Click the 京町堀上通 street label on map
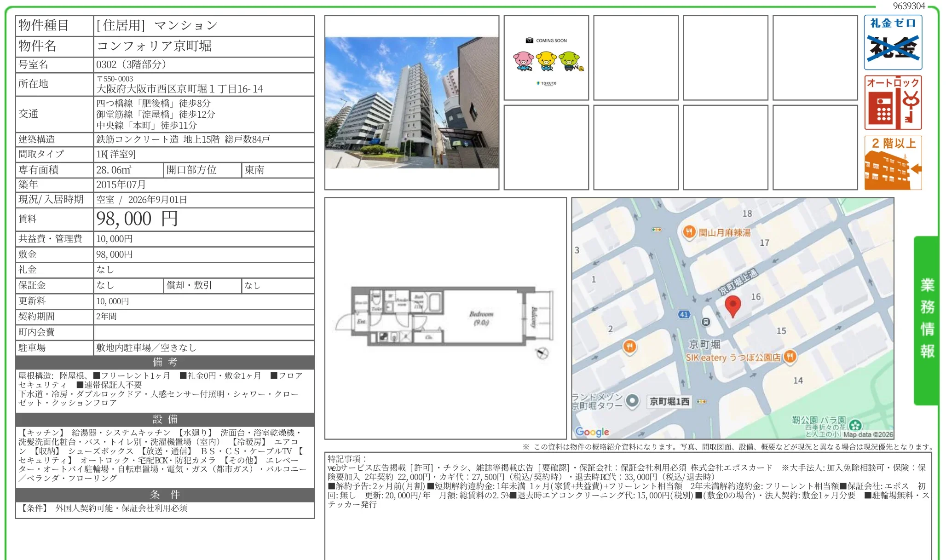The image size is (946, 560). click(738, 281)
